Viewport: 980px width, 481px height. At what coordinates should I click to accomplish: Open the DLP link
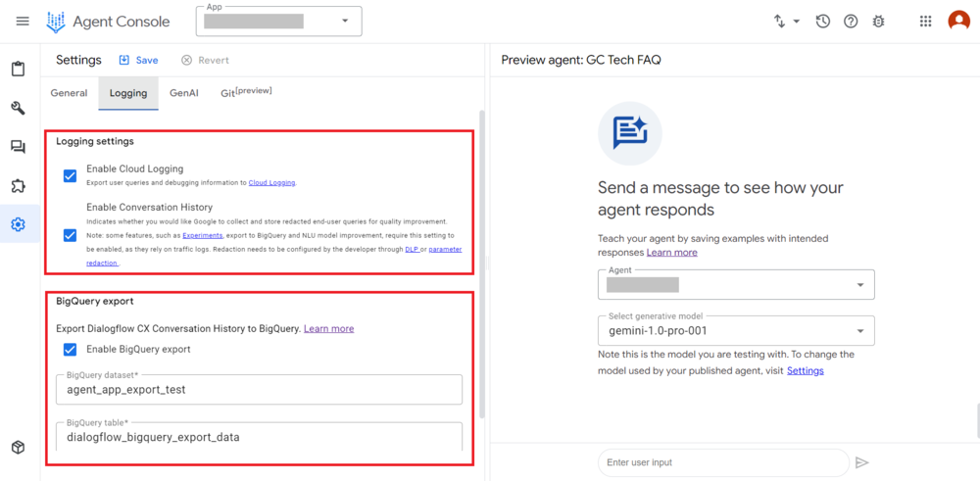[412, 249]
